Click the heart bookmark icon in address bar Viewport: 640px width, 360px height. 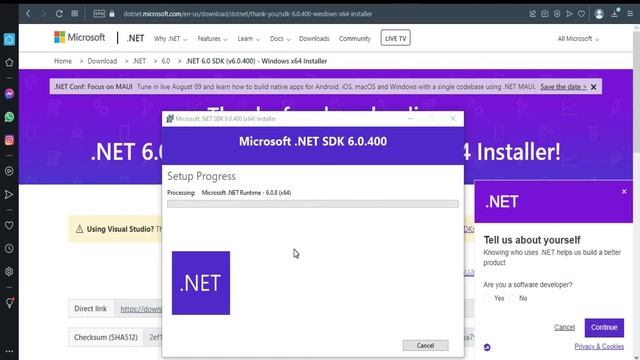tap(581, 14)
